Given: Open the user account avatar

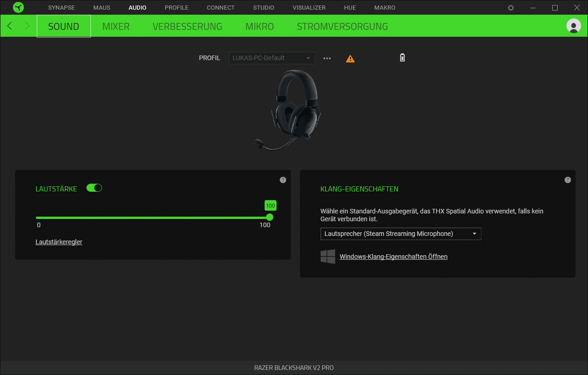Looking at the screenshot, I should 573,26.
